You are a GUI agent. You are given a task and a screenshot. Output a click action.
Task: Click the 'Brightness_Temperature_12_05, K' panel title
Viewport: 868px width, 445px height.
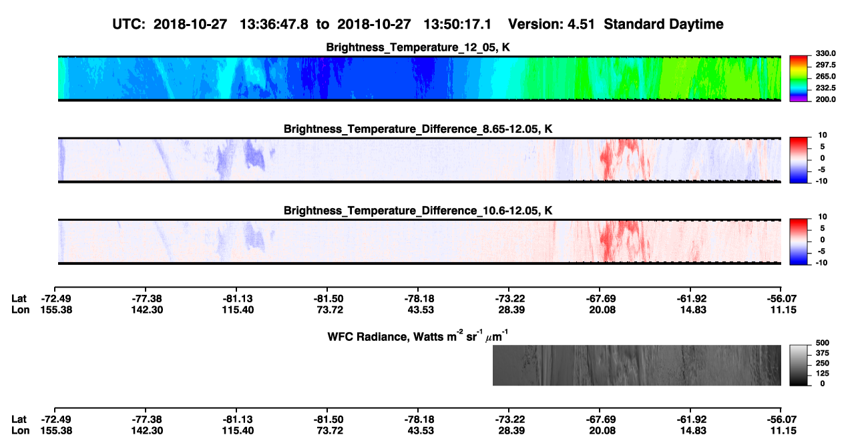coord(419,47)
